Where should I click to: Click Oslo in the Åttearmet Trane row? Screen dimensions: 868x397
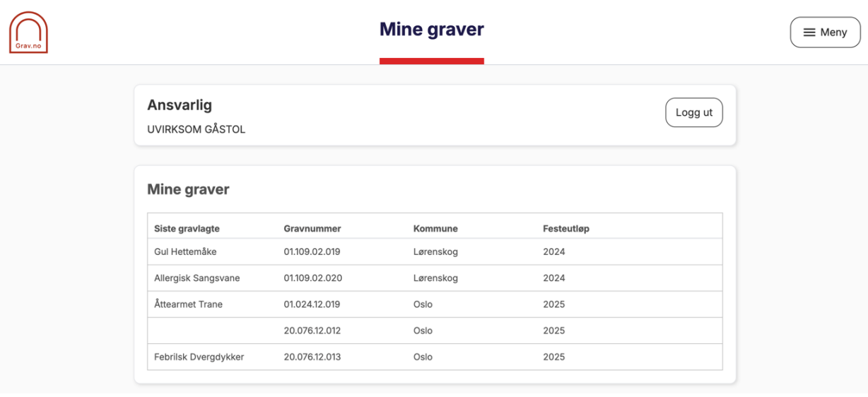(x=423, y=304)
